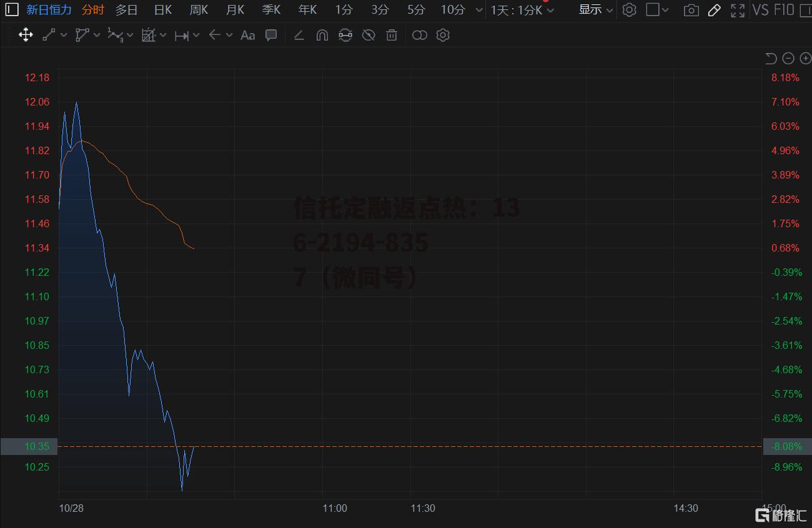Hide all drawings with eye-slash icon
812x528 pixels.
click(x=369, y=35)
